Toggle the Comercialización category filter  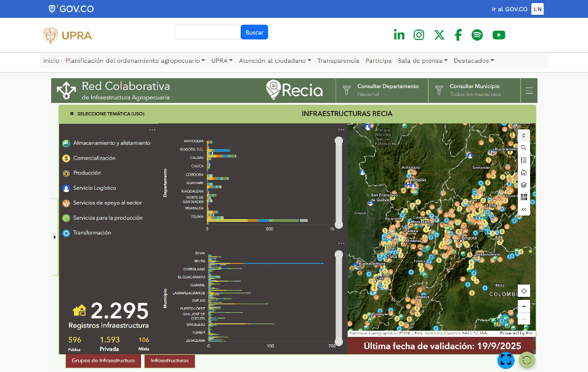pos(94,158)
